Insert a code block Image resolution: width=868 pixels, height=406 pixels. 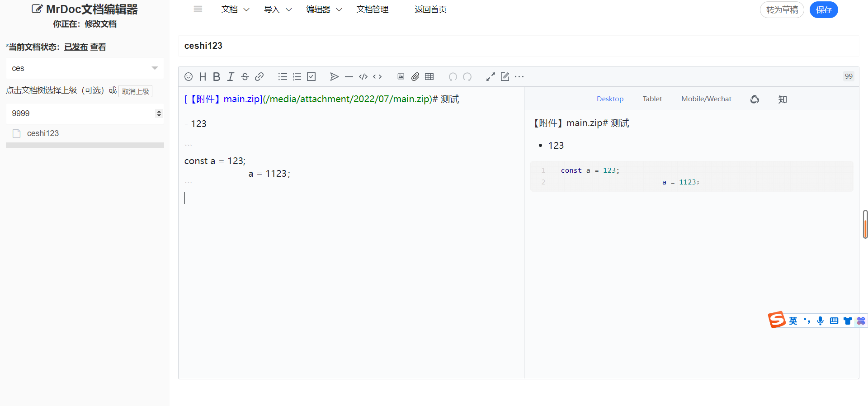coord(363,77)
